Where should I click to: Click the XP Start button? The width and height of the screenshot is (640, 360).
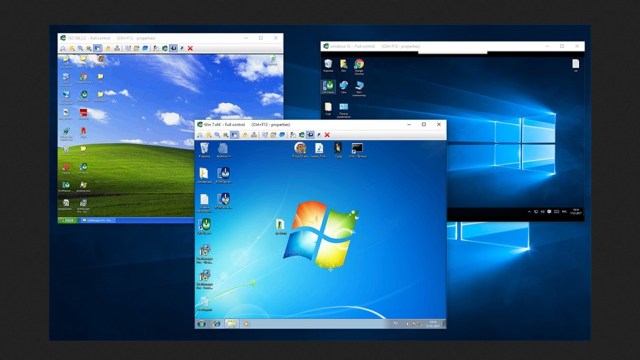[x=67, y=220]
